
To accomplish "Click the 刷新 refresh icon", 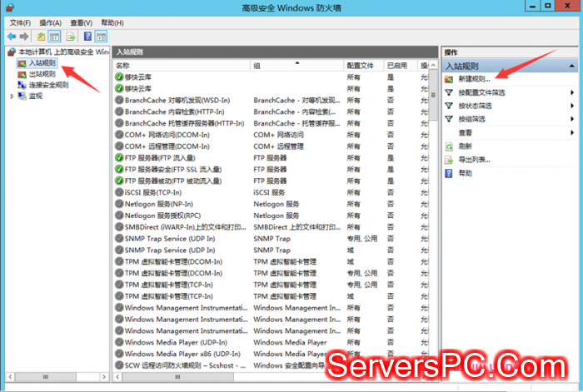I will [x=449, y=146].
